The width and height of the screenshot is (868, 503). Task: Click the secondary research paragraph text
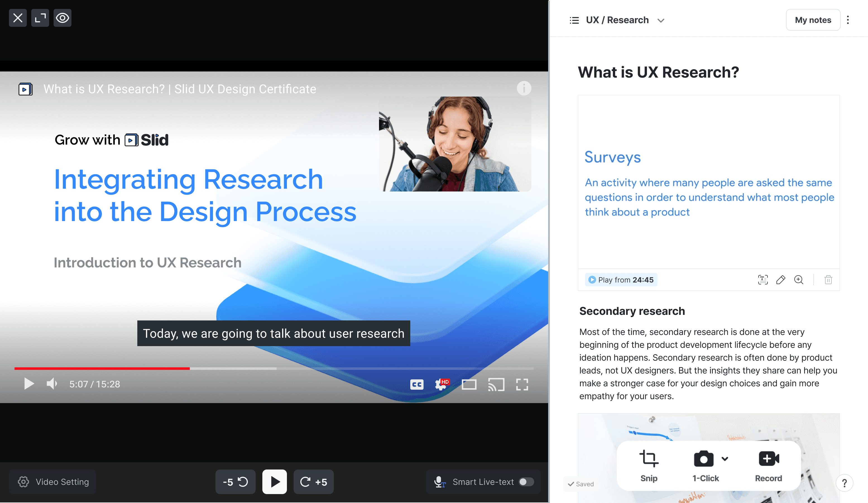(x=708, y=364)
